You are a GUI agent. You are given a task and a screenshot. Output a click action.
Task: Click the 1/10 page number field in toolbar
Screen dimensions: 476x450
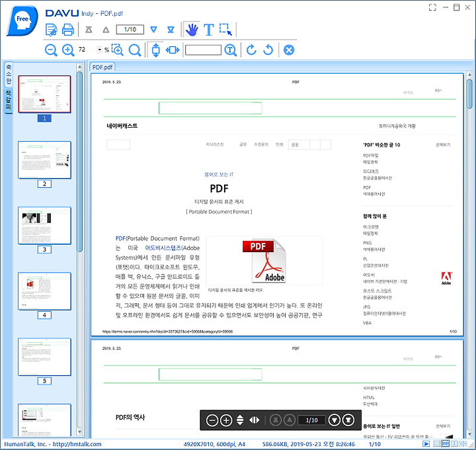130,30
